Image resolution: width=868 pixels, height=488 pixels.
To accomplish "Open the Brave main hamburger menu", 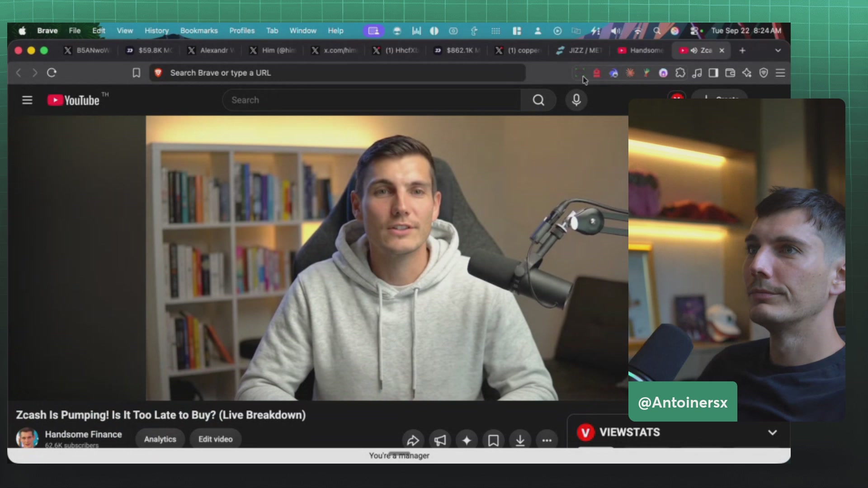I will [780, 73].
